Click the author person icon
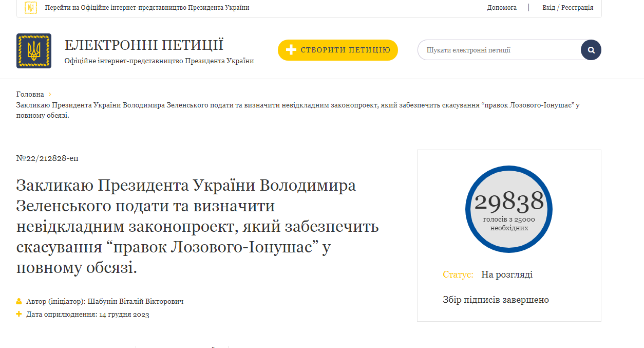Screen dimensions: 644x348 [19, 301]
